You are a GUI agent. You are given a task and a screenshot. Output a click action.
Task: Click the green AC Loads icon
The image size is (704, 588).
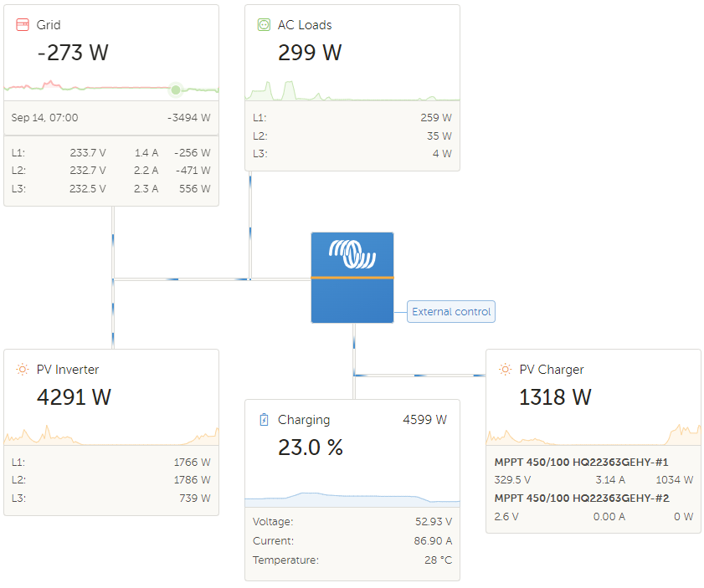click(x=263, y=24)
